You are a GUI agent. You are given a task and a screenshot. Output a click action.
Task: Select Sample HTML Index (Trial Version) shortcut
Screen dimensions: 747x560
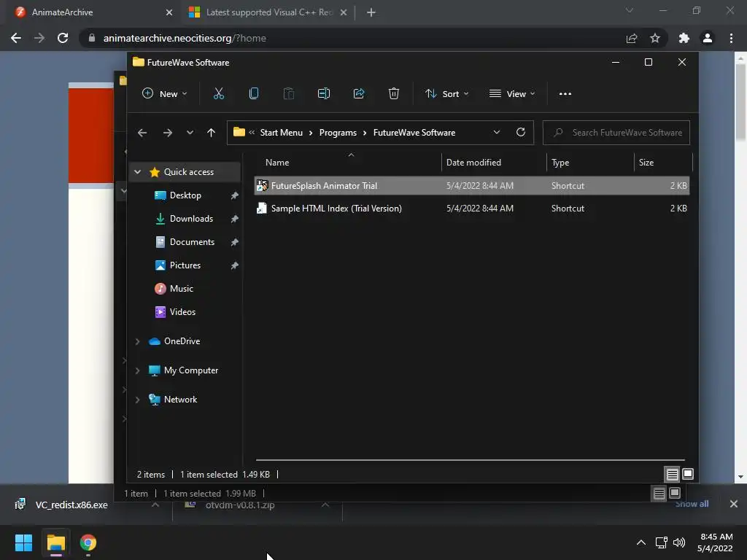pyautogui.click(x=472, y=209)
